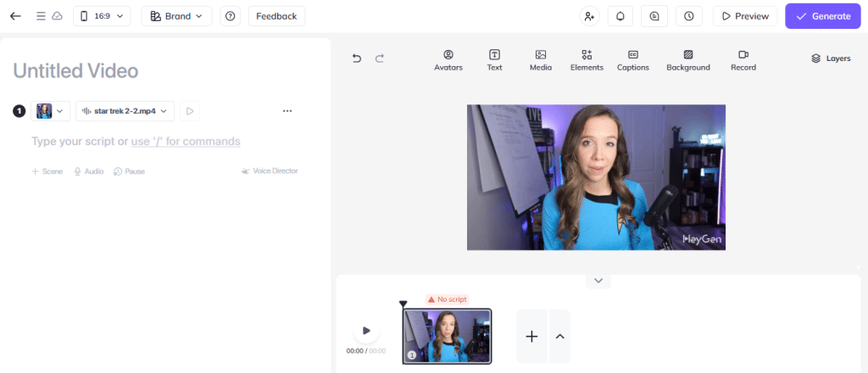Screen dimensions: 868x373
Task: Open the Avatars tool
Action: point(448,60)
